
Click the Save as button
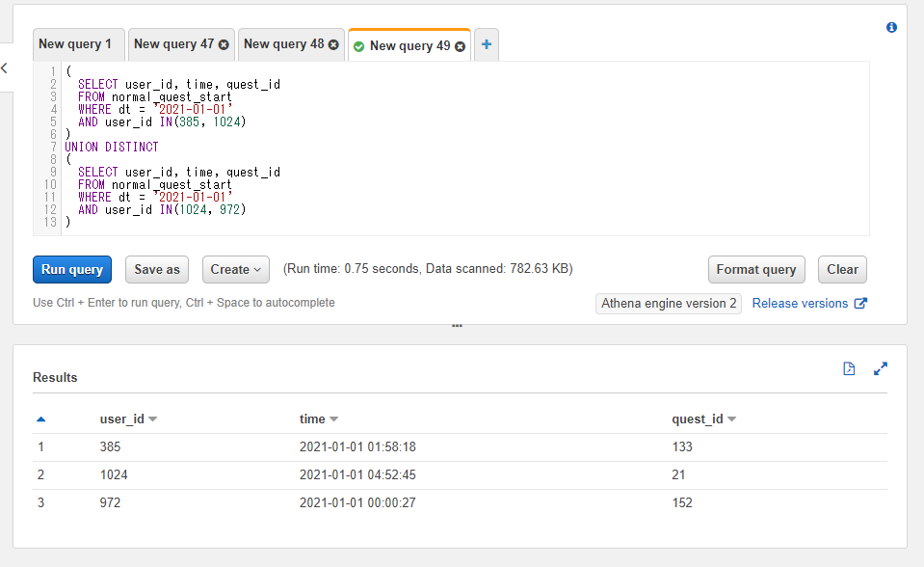[x=157, y=270]
